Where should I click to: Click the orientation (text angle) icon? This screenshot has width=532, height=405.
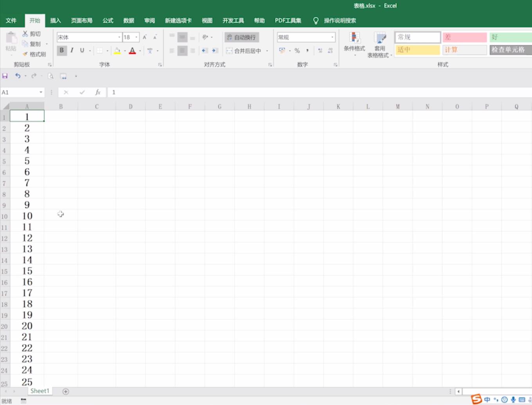click(x=205, y=37)
